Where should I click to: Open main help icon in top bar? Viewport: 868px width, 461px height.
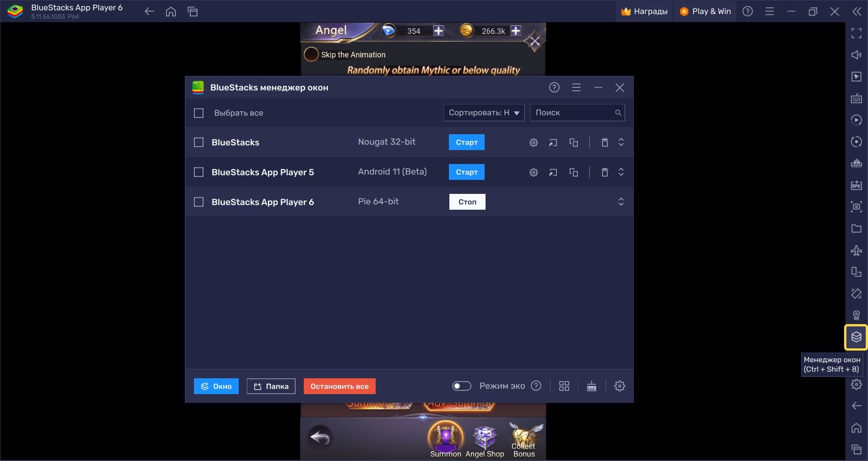[x=748, y=12]
